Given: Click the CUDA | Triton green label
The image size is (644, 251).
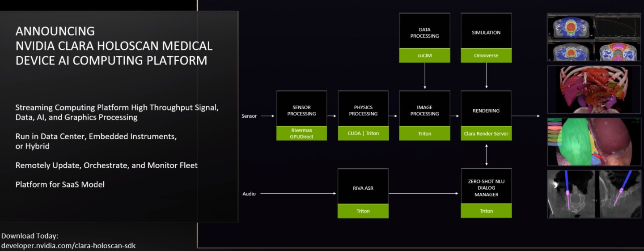Looking at the screenshot, I should (x=363, y=133).
